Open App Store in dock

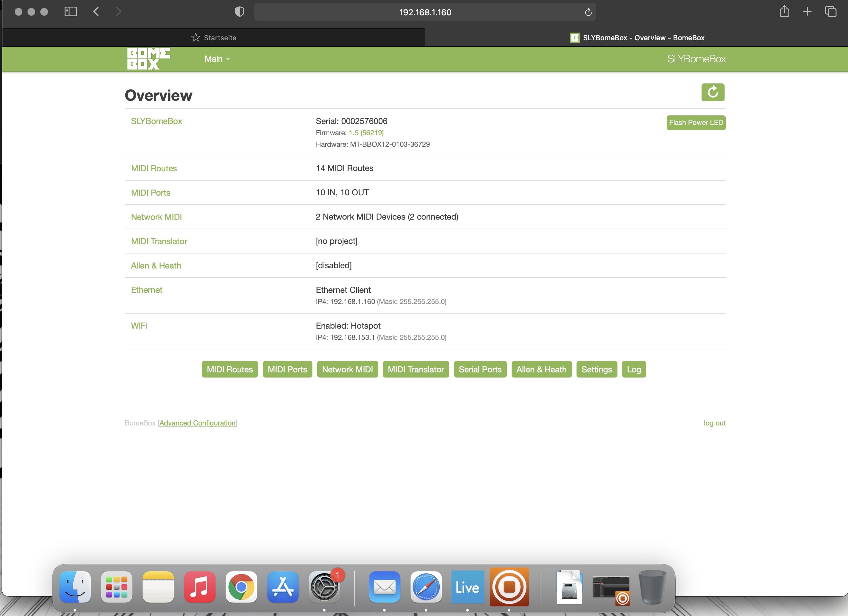pos(283,587)
